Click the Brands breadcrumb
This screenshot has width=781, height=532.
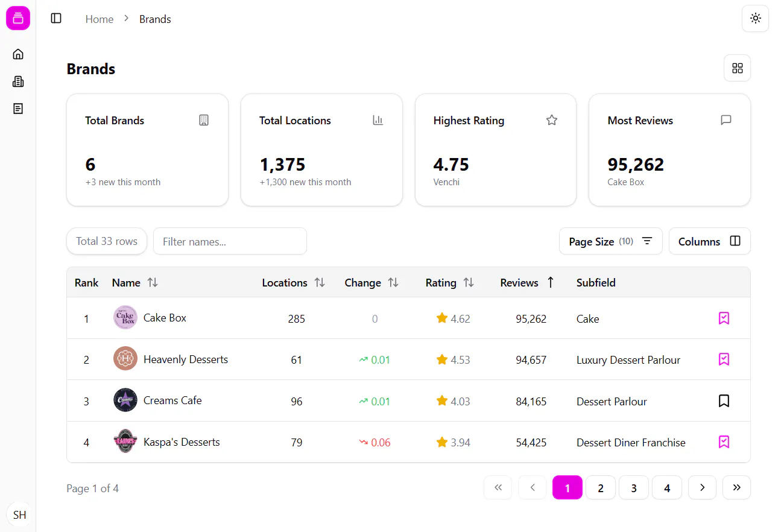(155, 19)
